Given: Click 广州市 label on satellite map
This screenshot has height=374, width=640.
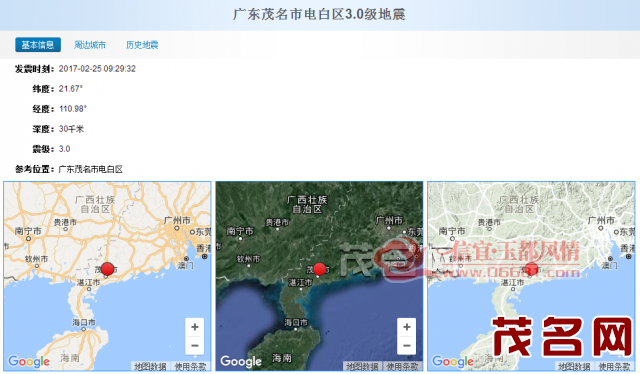Looking at the screenshot, I should click(389, 220).
